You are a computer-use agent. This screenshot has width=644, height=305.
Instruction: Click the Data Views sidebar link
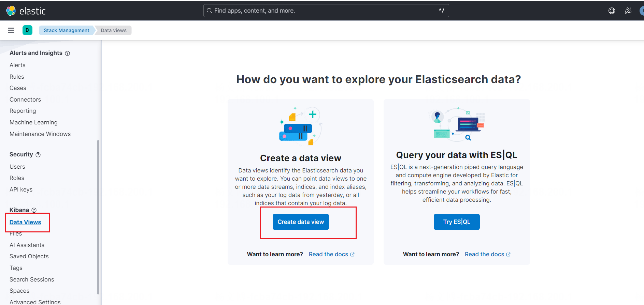click(25, 222)
